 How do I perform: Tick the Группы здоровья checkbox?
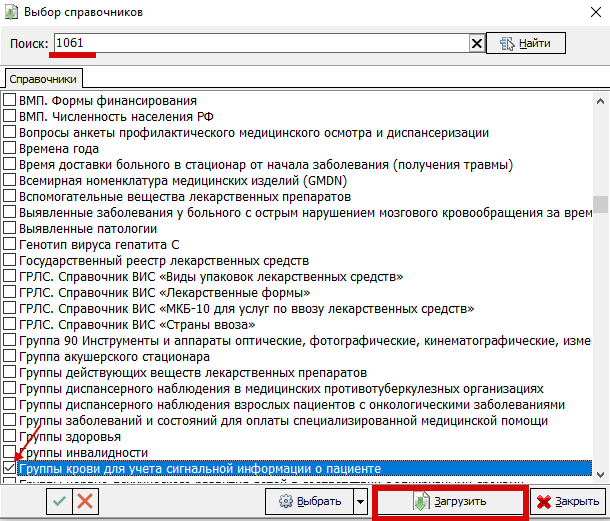coord(10,437)
